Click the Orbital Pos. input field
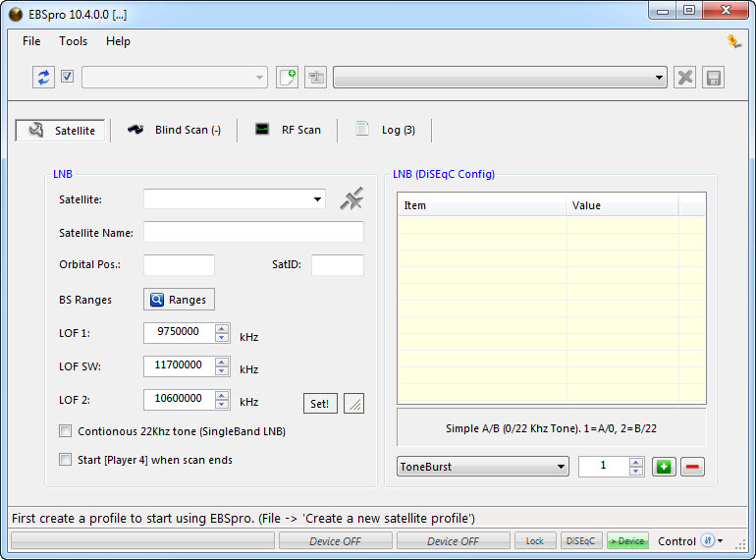Image resolution: width=756 pixels, height=560 pixels. [x=179, y=265]
